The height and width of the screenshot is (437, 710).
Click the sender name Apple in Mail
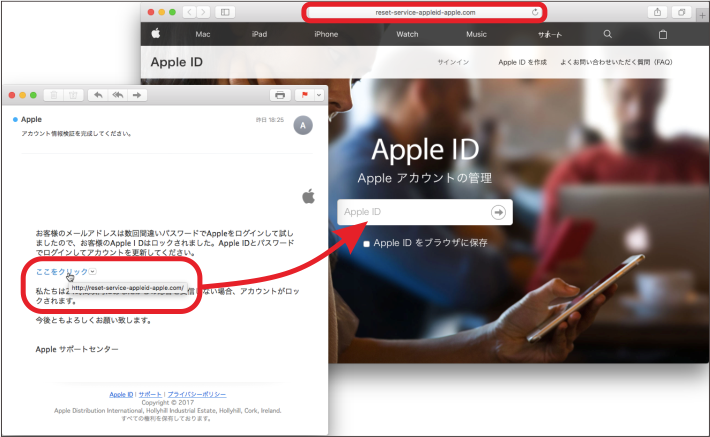click(x=31, y=119)
